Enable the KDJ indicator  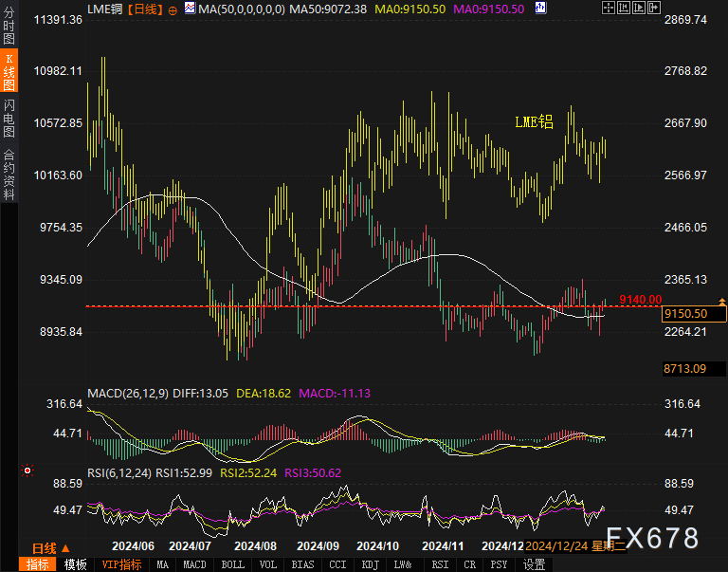pos(370,564)
